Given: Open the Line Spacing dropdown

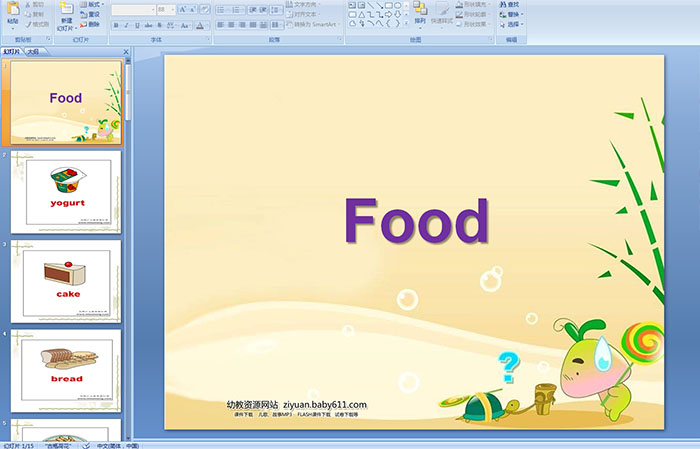Looking at the screenshot, I should pos(276,10).
